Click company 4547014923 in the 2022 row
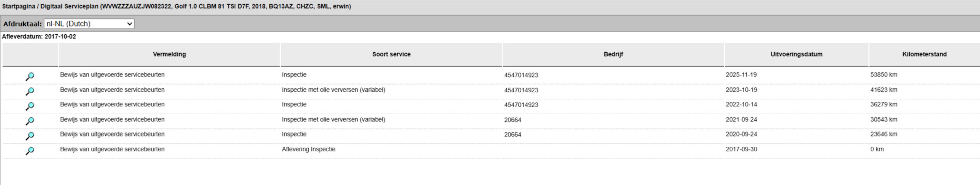Viewport: 980px width, 185px height. tap(521, 105)
